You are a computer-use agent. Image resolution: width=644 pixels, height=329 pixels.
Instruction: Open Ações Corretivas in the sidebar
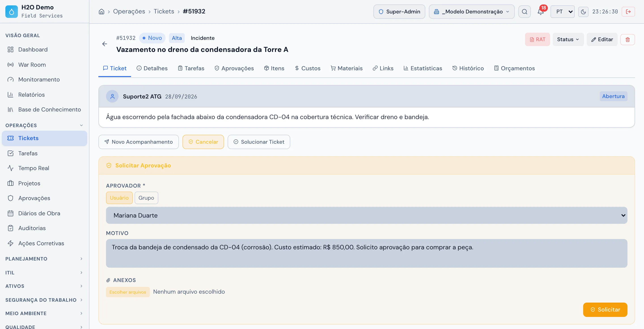(44, 244)
